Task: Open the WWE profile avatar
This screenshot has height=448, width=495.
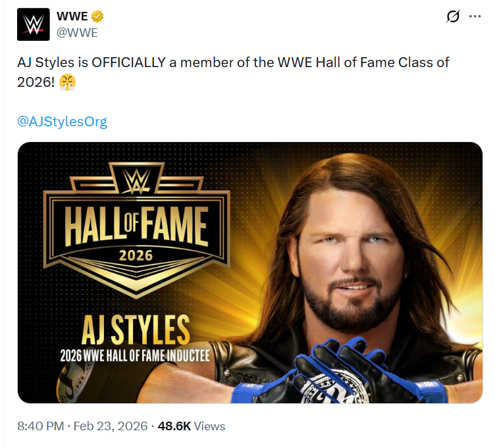Action: pos(33,24)
